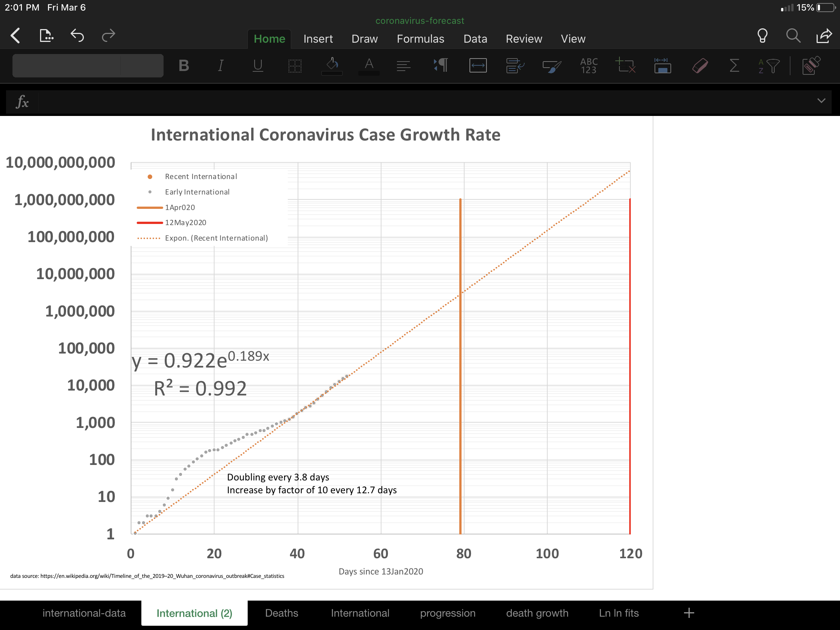This screenshot has width=840, height=630.
Task: Switch to the Formulas ribbon tab
Action: pos(420,39)
